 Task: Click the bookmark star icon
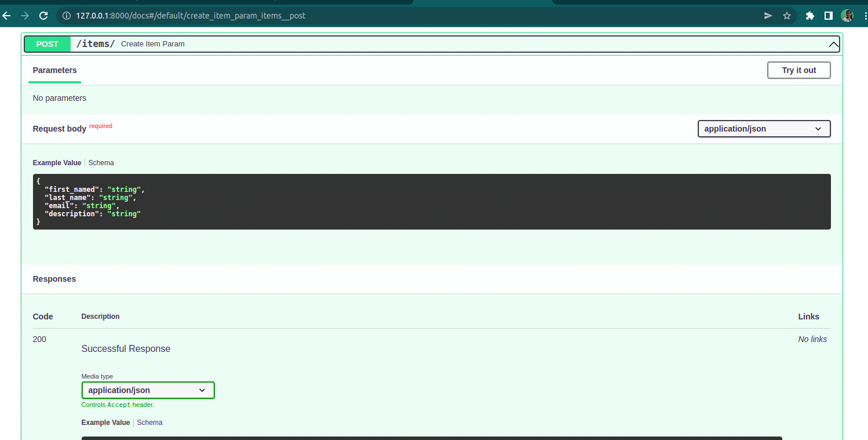pos(787,16)
